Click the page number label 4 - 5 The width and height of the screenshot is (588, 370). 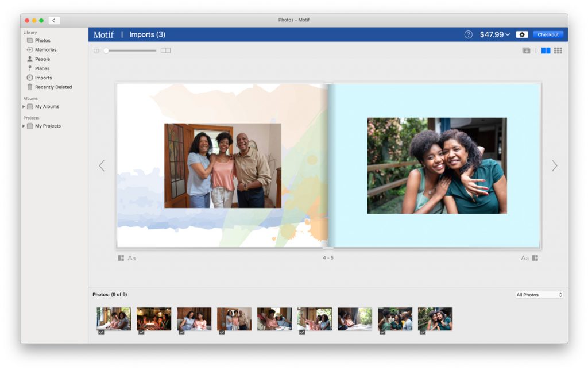click(328, 258)
